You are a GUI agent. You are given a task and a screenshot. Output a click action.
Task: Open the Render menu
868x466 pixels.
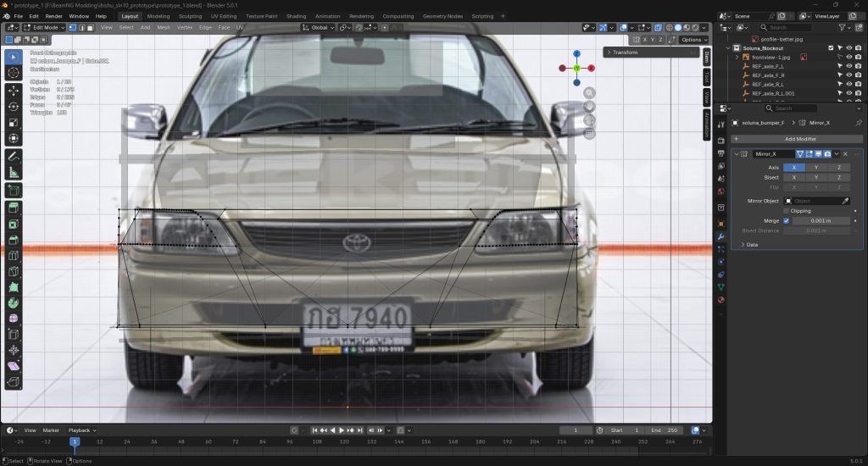click(53, 16)
